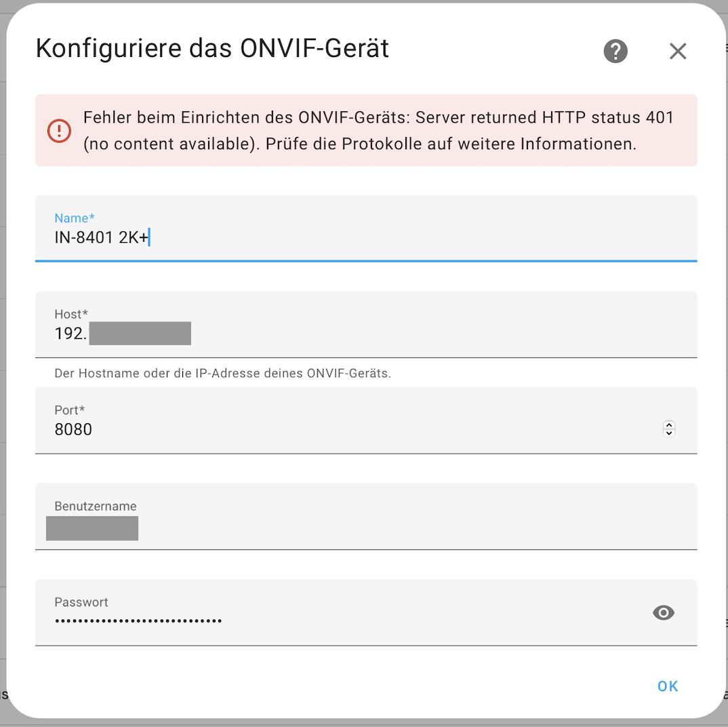Screen dimensions: 728x727
Task: Click the 'Konfiguriere das ONVIF-Gerät' title
Action: [212, 48]
